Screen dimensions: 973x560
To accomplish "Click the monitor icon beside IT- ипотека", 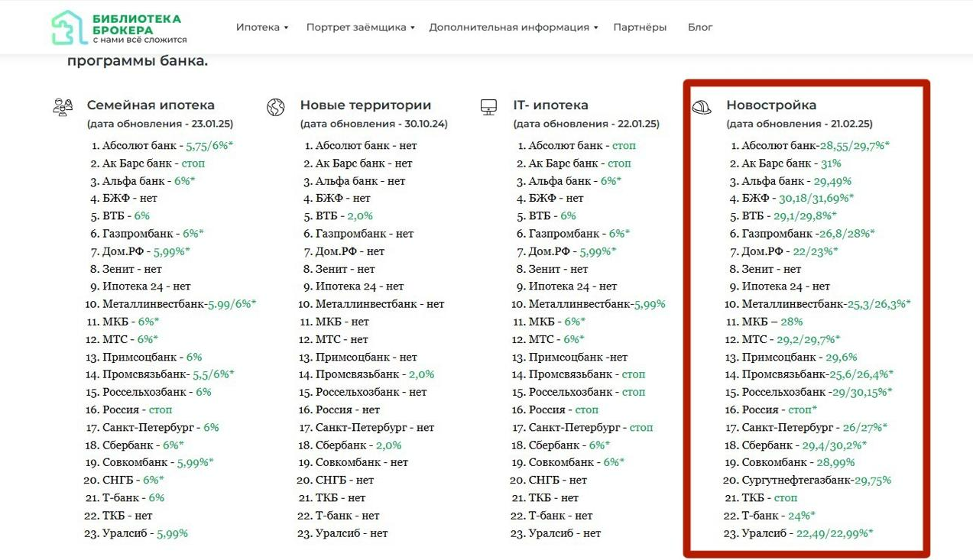I will (x=489, y=107).
